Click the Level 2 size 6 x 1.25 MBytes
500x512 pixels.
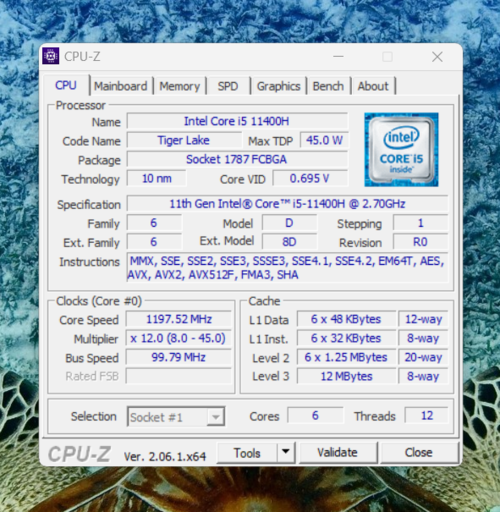point(346,357)
